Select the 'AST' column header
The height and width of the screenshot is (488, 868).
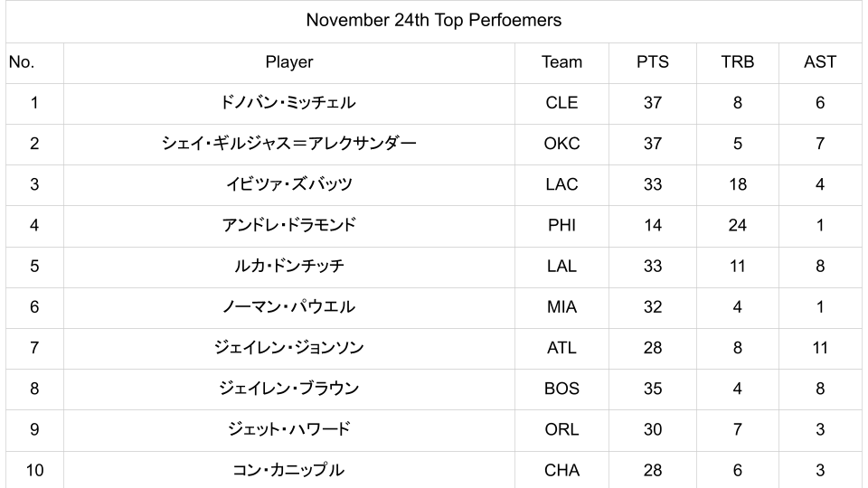tap(819, 62)
